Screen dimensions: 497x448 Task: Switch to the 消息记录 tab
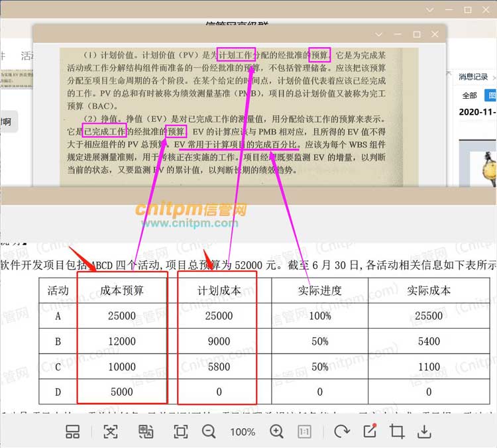point(473,77)
